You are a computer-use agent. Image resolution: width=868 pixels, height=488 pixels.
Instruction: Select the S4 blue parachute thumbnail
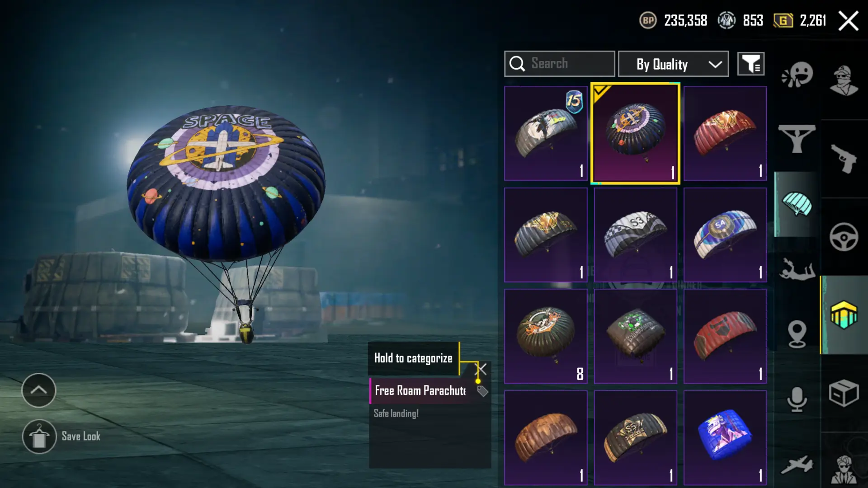(725, 235)
